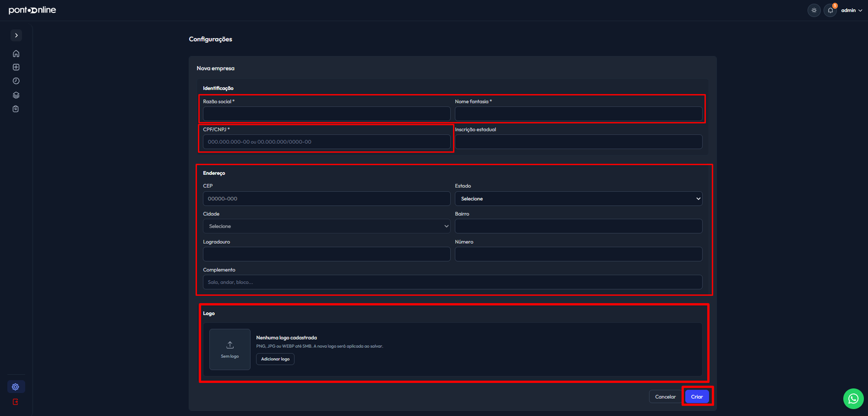868x416 pixels.
Task: Click the Razão social input field
Action: (327, 114)
